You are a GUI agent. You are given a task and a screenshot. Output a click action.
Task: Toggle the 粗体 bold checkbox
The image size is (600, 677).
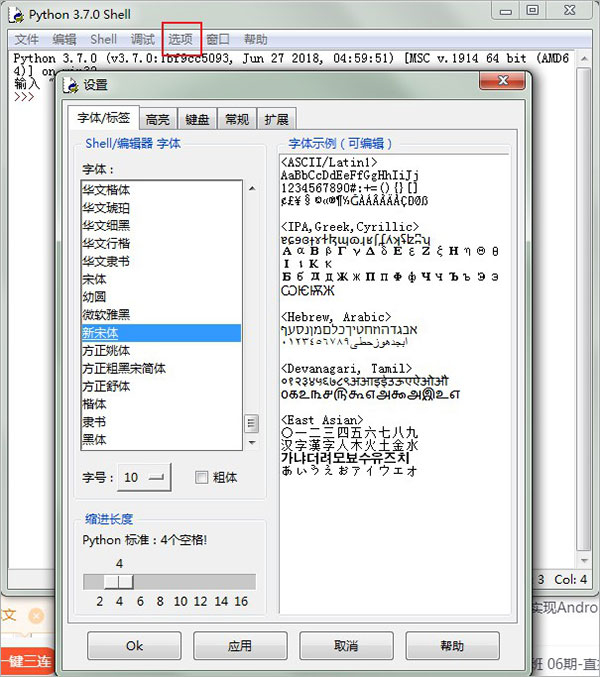(201, 477)
